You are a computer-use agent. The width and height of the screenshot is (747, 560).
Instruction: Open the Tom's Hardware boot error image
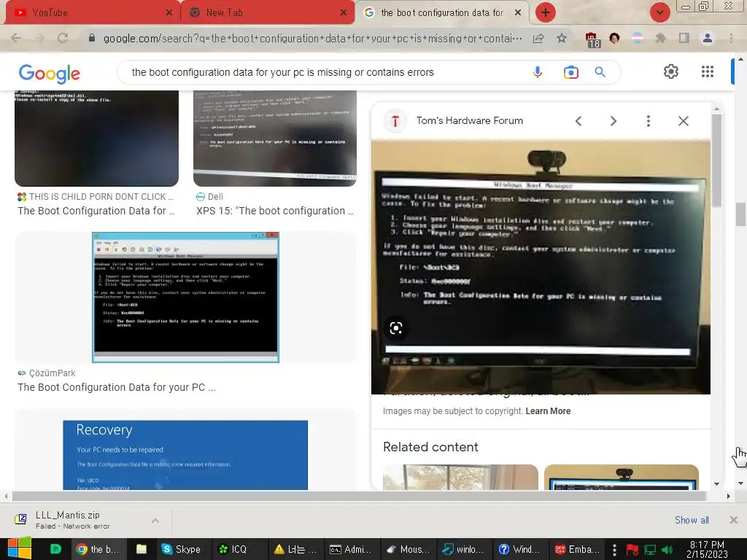(541, 267)
